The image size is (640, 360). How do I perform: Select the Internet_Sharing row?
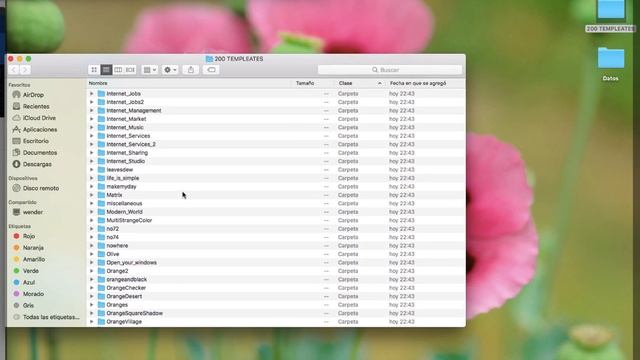click(x=276, y=153)
